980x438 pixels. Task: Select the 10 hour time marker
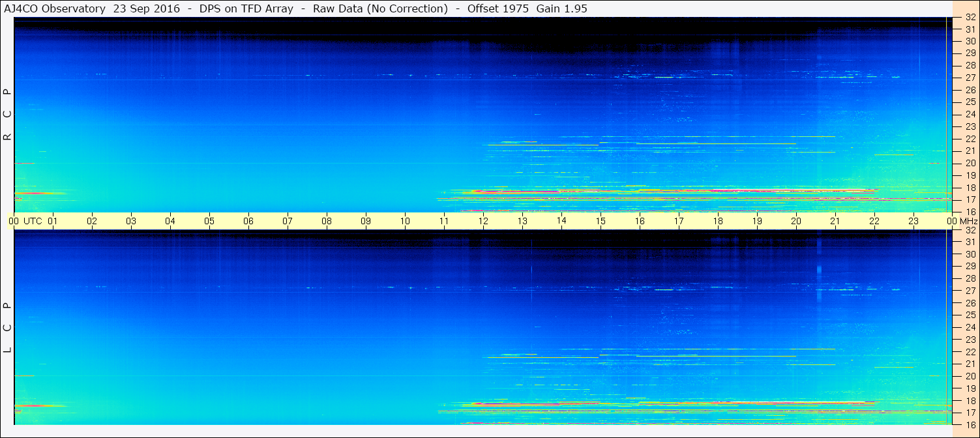[405, 221]
